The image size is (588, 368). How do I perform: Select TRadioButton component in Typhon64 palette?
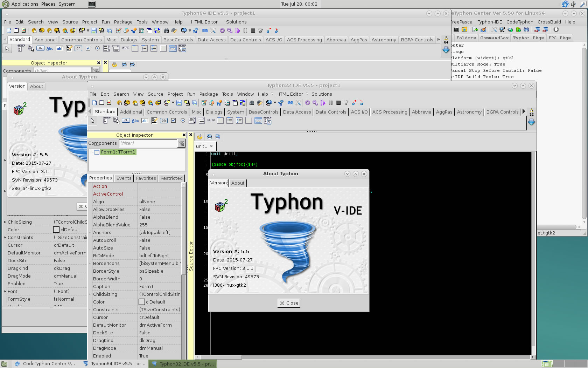click(x=97, y=48)
